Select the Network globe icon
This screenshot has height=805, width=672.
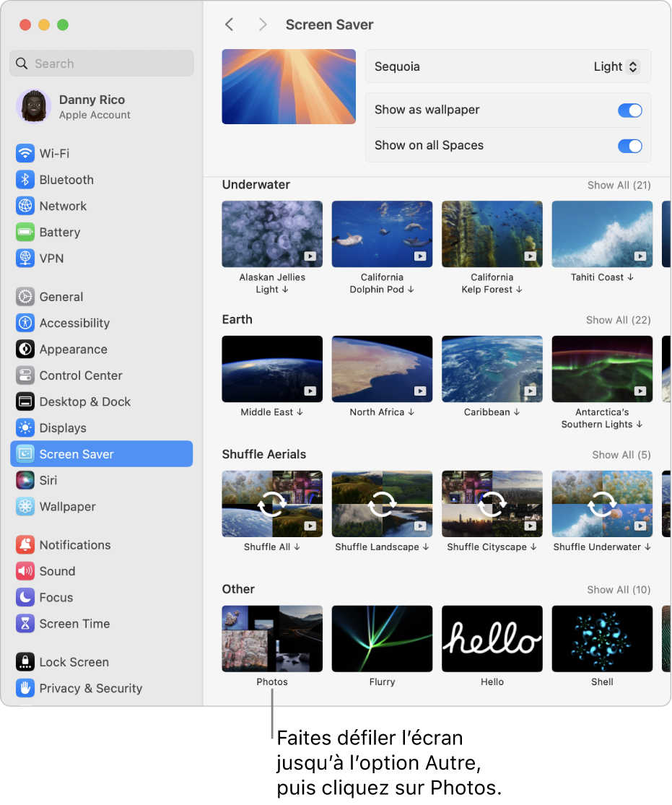pyautogui.click(x=25, y=205)
